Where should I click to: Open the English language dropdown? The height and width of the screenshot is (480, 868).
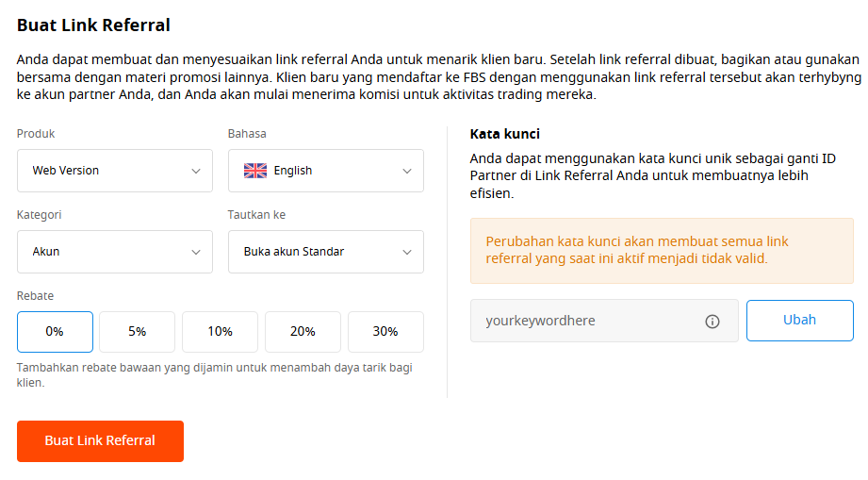[326, 171]
